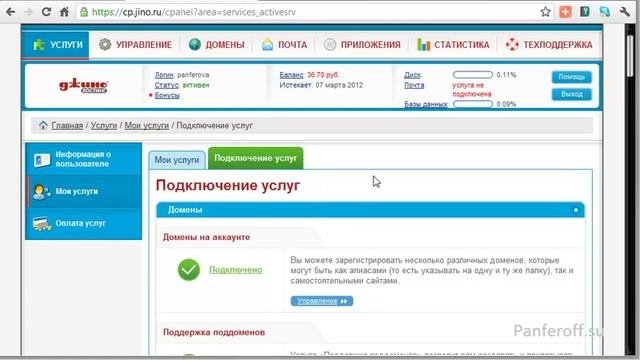Click the Логин link
The width and height of the screenshot is (640, 360).
(x=164, y=75)
